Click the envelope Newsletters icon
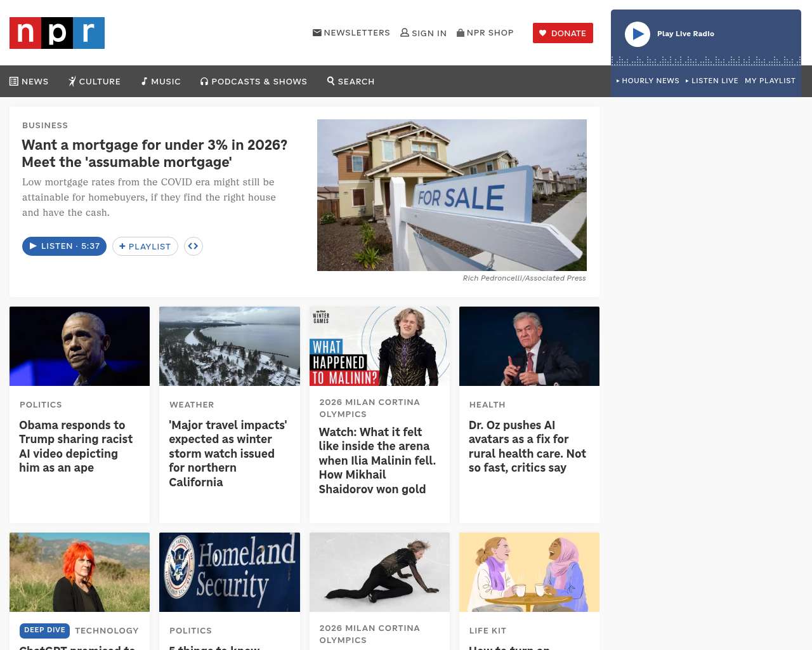 (317, 32)
